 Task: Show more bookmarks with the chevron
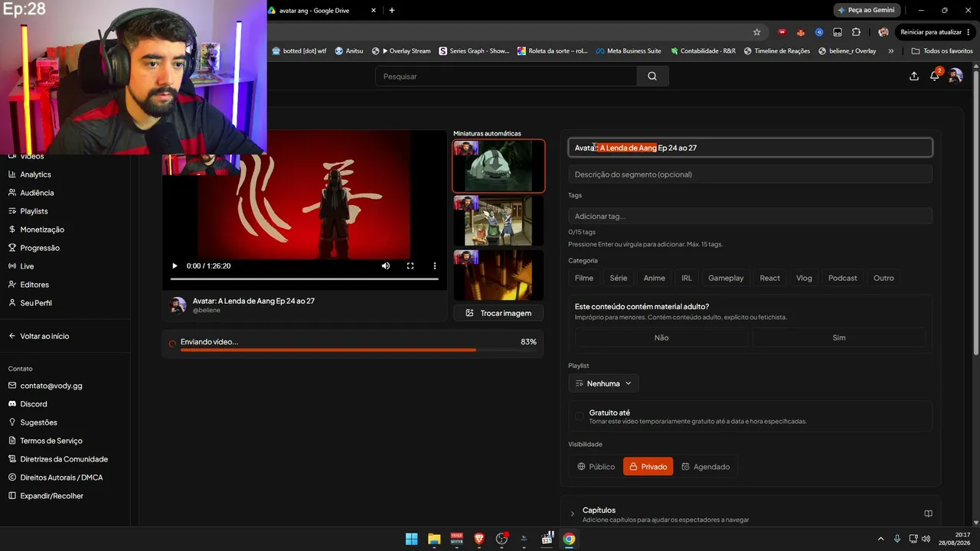tap(890, 51)
